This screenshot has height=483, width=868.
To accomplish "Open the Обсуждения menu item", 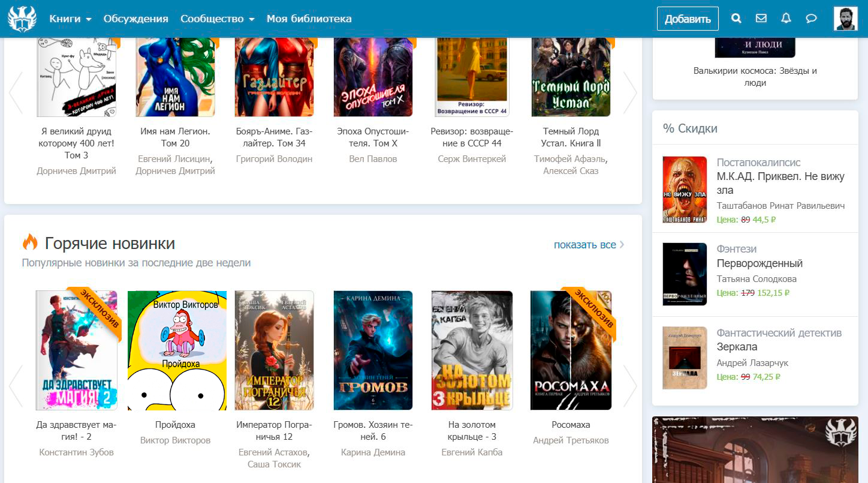I will click(135, 19).
